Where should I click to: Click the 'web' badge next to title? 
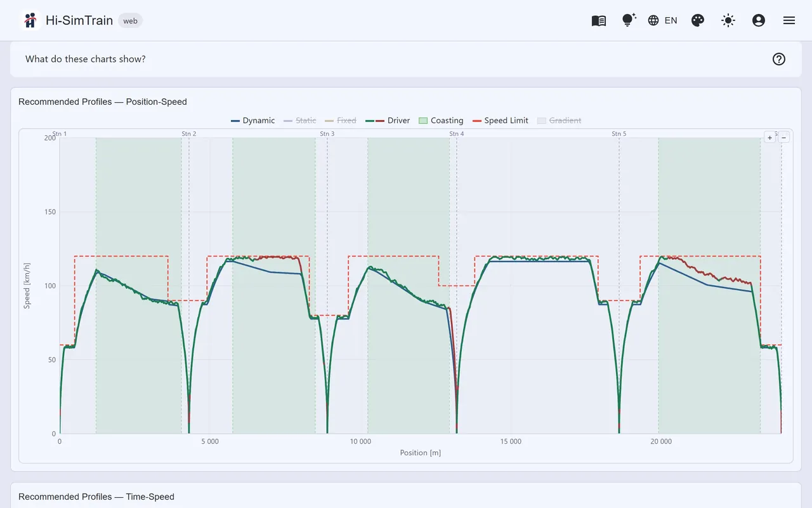click(130, 20)
